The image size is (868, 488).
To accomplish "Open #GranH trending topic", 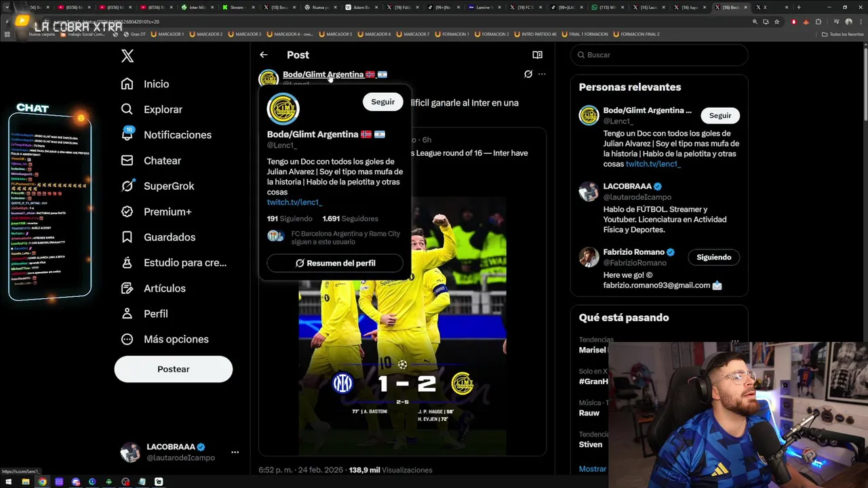I will coord(593,382).
